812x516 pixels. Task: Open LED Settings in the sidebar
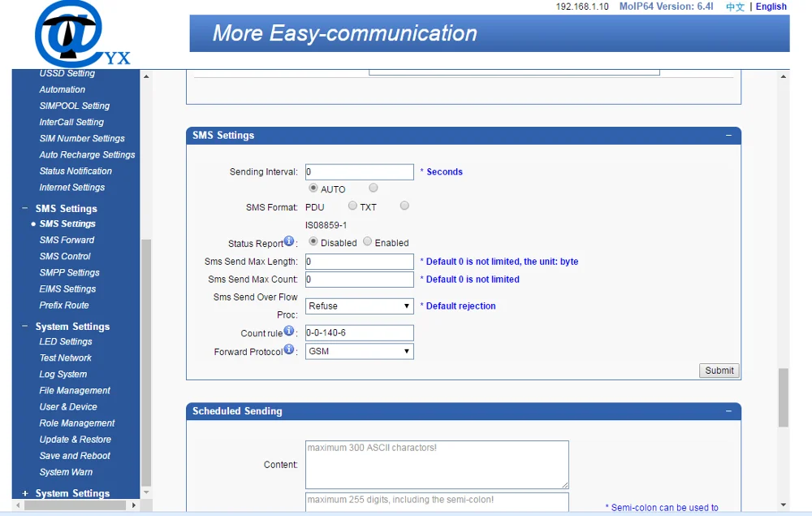(66, 341)
